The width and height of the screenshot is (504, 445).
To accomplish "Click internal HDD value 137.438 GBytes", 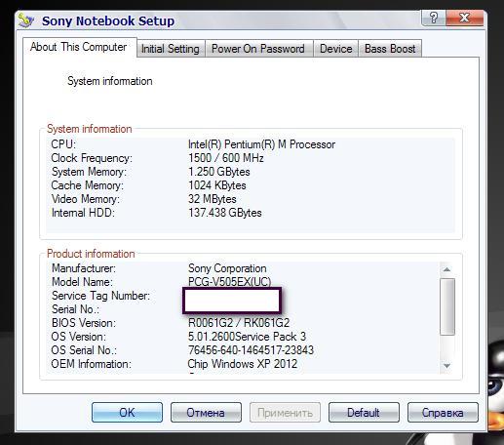I will tap(225, 213).
